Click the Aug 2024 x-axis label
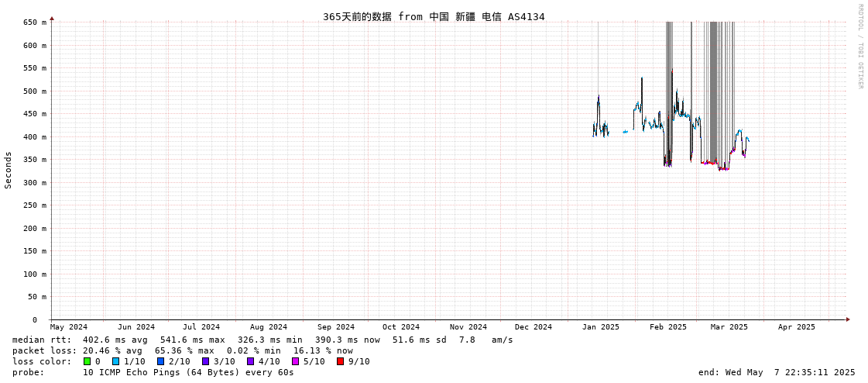The image size is (868, 383). 269,327
